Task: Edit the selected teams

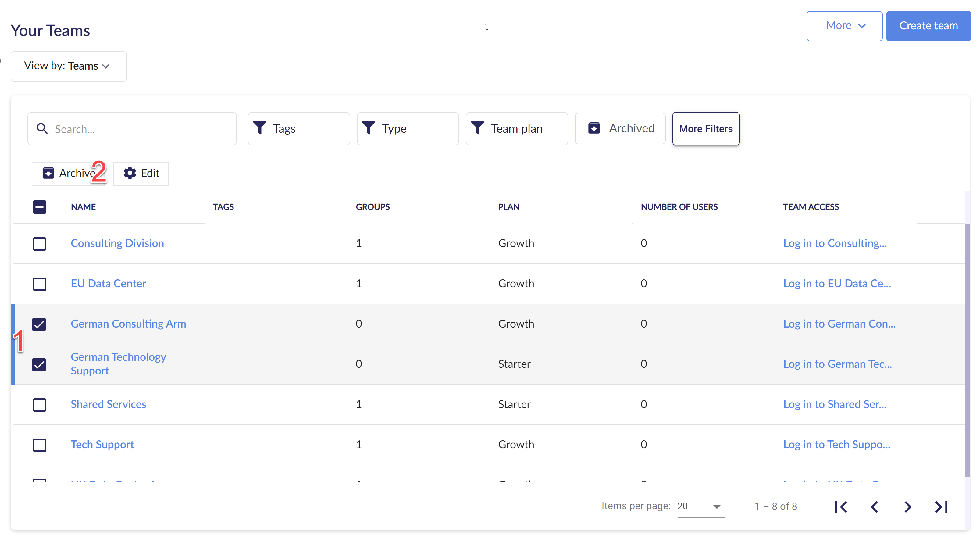Action: pyautogui.click(x=141, y=174)
